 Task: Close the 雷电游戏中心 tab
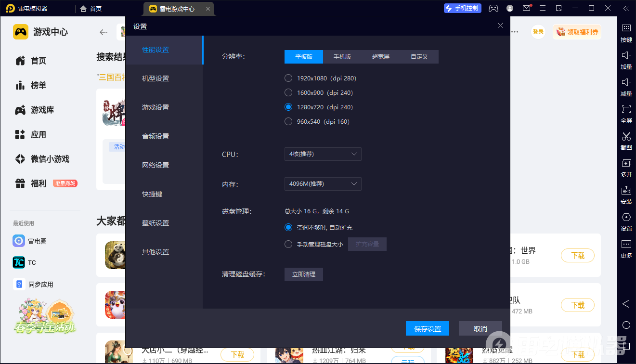(208, 9)
